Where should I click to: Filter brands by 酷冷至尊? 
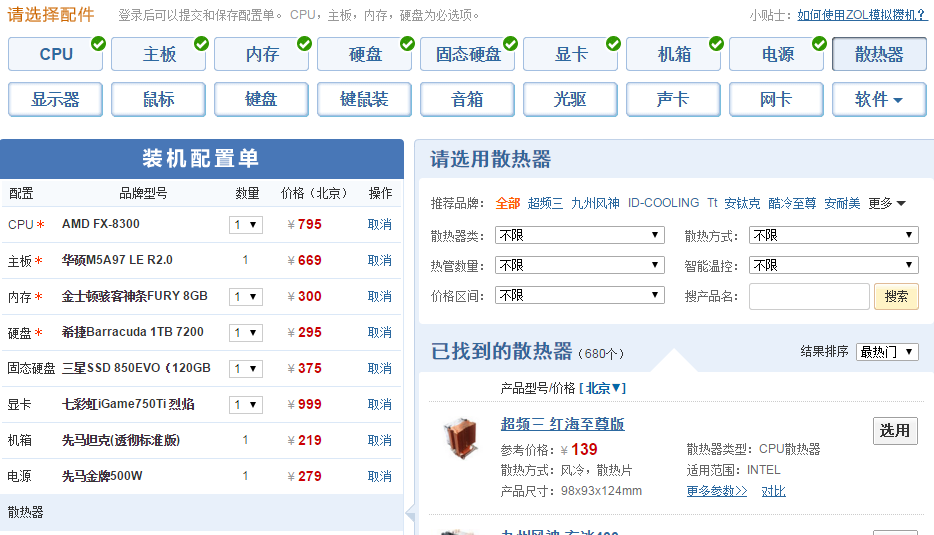pos(792,204)
